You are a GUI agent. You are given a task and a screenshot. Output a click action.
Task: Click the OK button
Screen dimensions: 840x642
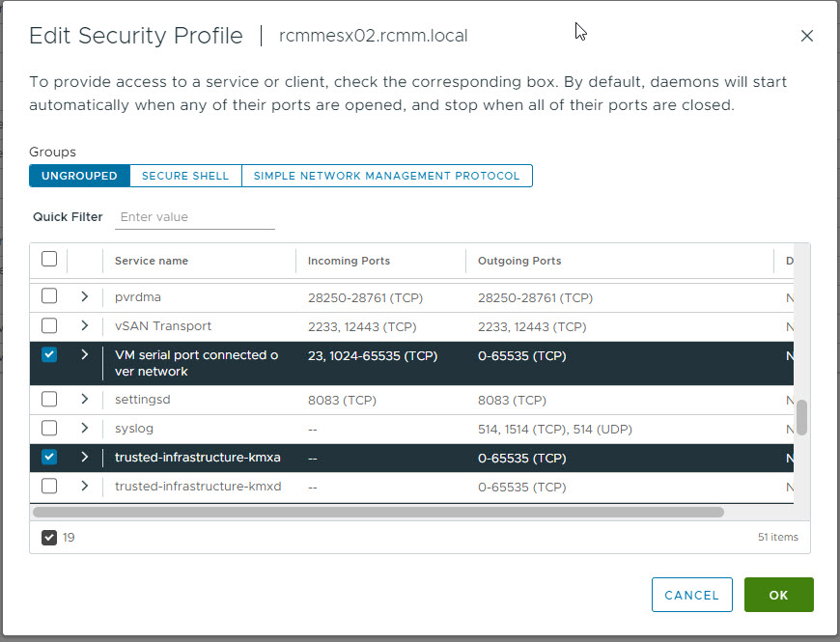tap(778, 595)
